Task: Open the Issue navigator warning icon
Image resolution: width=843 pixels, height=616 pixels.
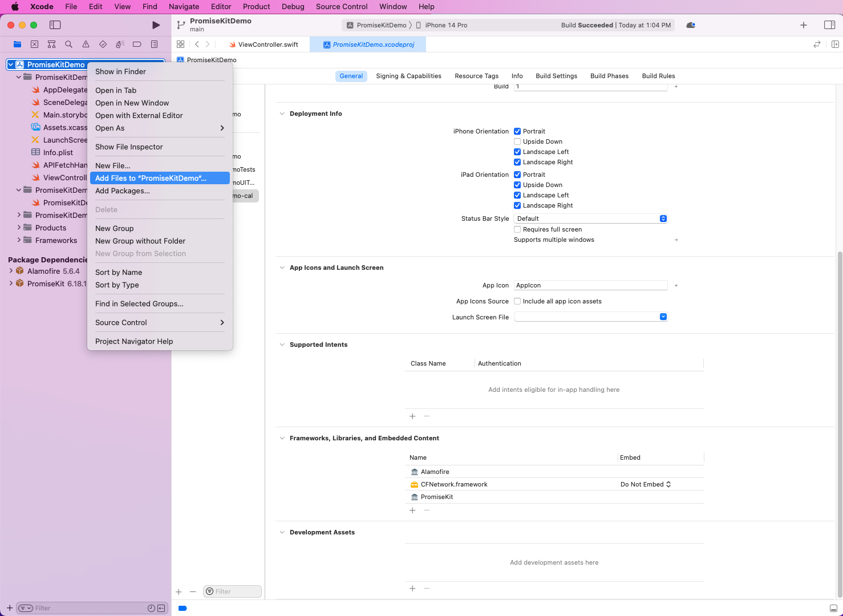Action: tap(86, 44)
